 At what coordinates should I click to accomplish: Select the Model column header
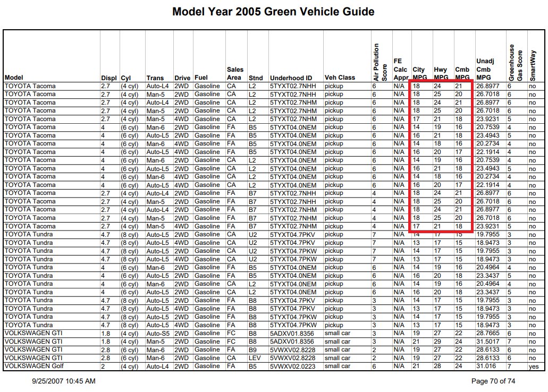14,78
